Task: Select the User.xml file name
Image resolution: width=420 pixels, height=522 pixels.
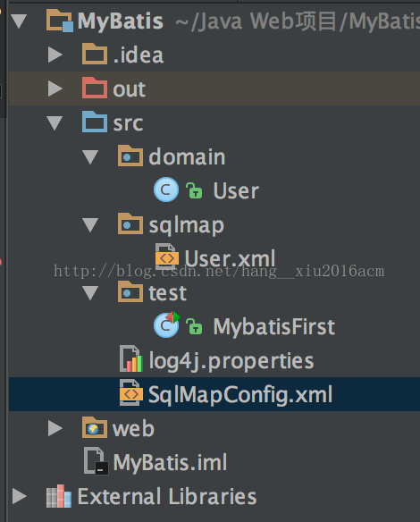Action: point(230,258)
